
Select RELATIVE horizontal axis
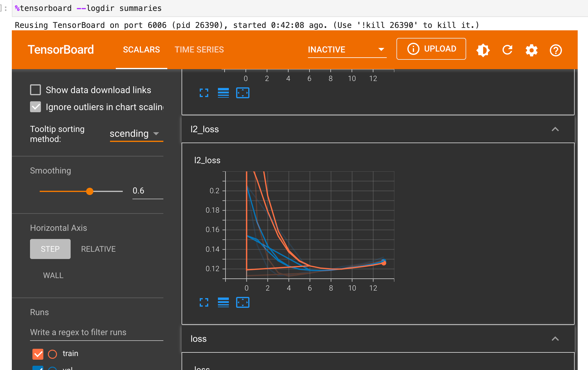pyautogui.click(x=98, y=249)
